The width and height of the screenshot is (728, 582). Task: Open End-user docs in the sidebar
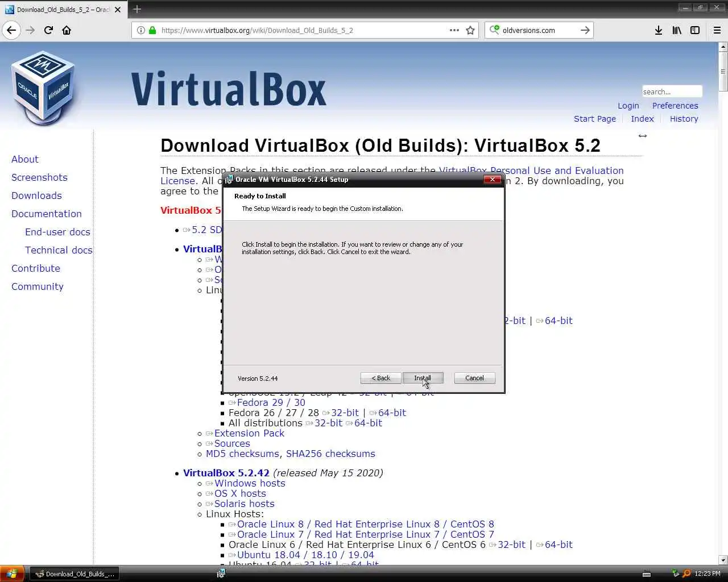(57, 232)
